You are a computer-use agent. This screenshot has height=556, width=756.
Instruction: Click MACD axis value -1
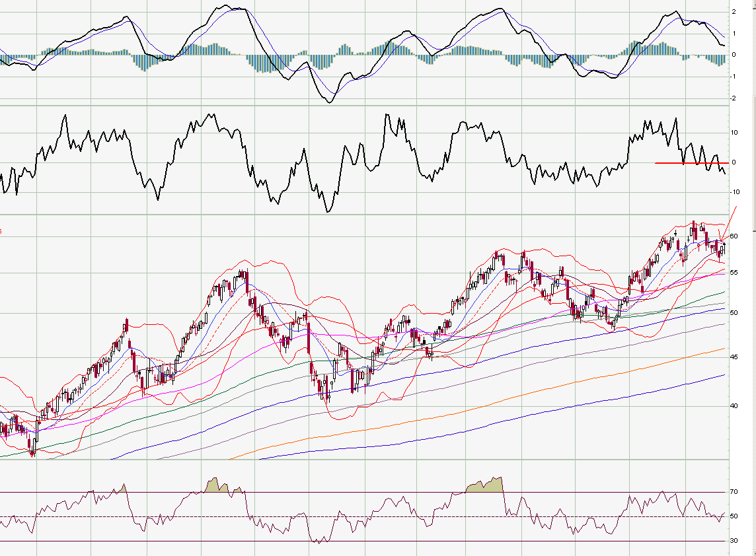click(734, 77)
